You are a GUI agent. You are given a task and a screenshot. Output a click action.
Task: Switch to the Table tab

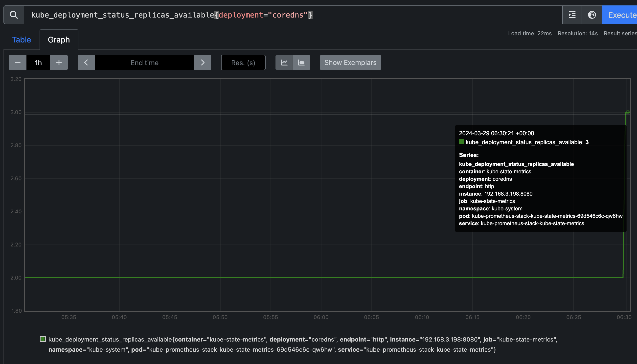21,40
